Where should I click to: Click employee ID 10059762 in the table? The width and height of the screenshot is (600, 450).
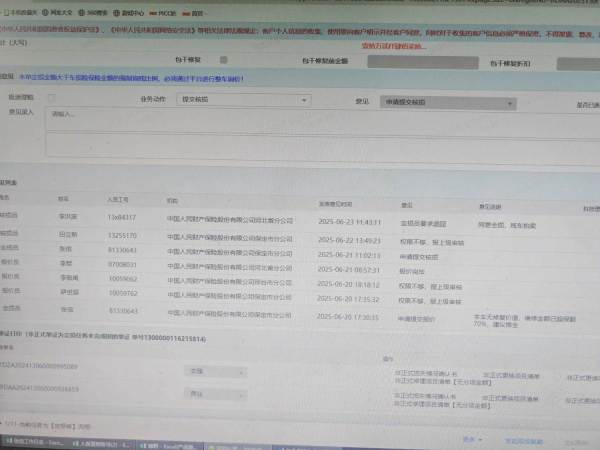coord(123,293)
